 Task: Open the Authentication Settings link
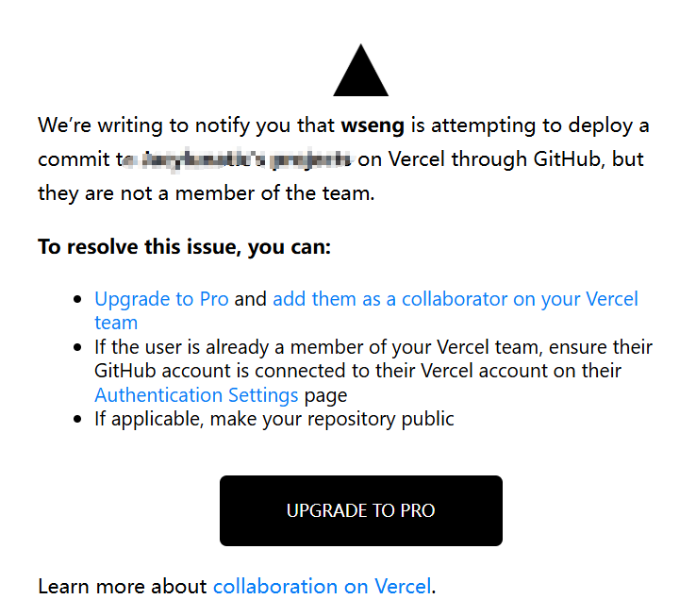click(196, 395)
